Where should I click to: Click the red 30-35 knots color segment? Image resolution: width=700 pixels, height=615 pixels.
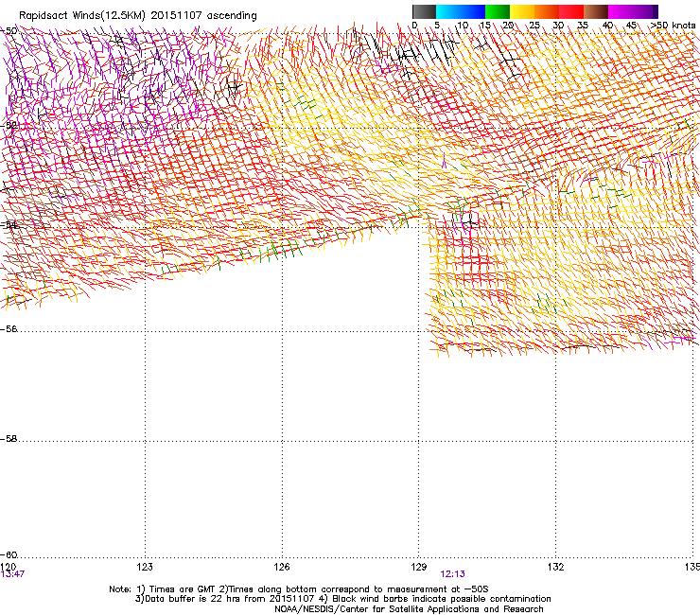pyautogui.click(x=571, y=11)
